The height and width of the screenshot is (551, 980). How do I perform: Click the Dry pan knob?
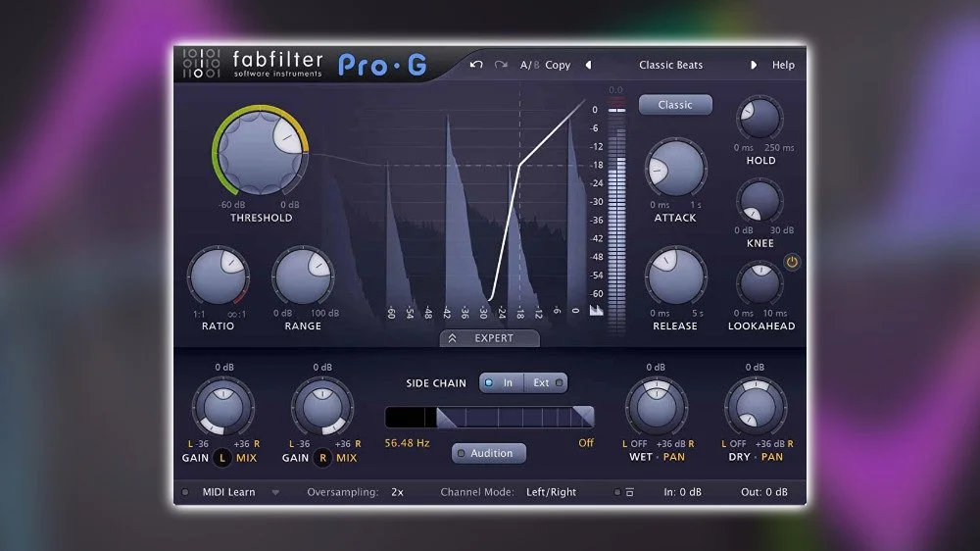(756, 407)
